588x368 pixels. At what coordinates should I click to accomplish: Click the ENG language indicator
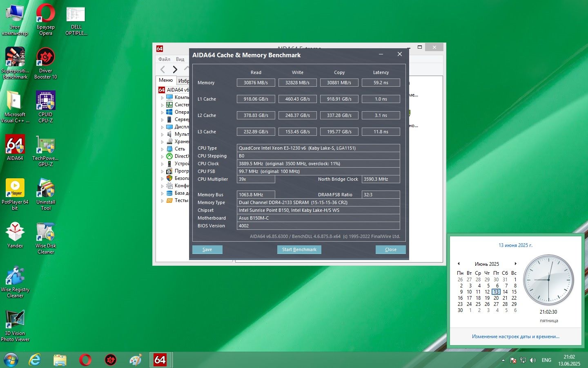tap(546, 360)
